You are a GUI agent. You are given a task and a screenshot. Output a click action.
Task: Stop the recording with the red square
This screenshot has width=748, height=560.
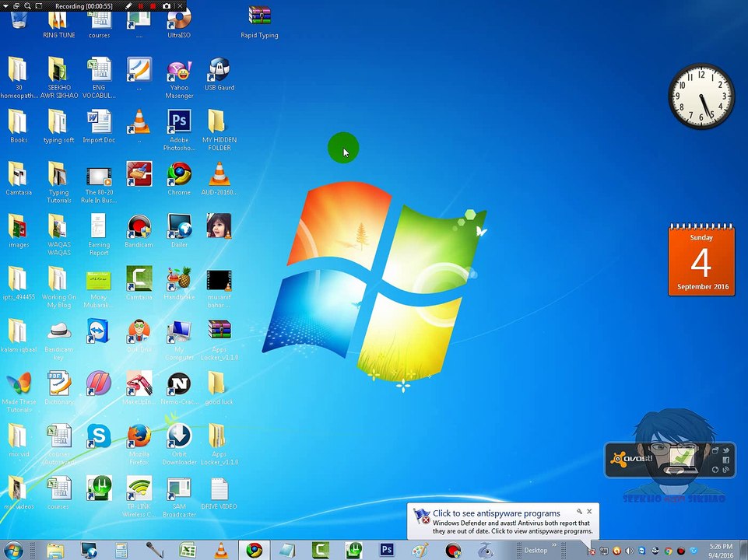pos(153,6)
